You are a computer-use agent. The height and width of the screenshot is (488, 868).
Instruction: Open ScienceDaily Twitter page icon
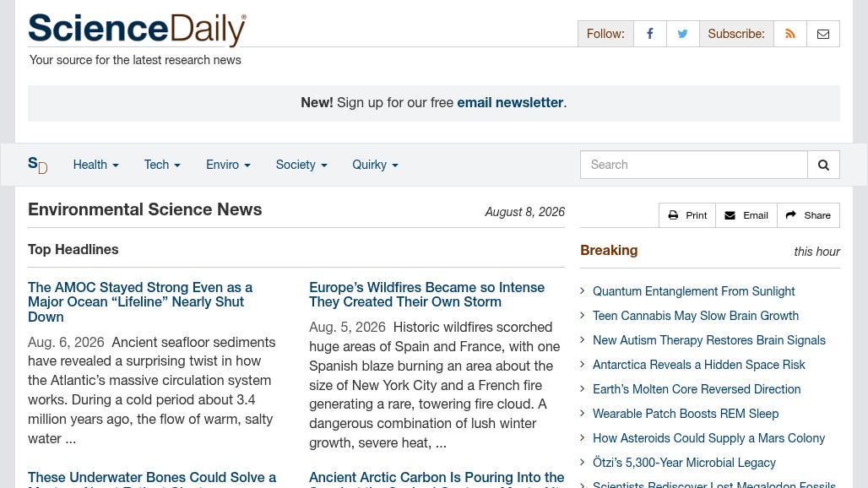point(682,34)
